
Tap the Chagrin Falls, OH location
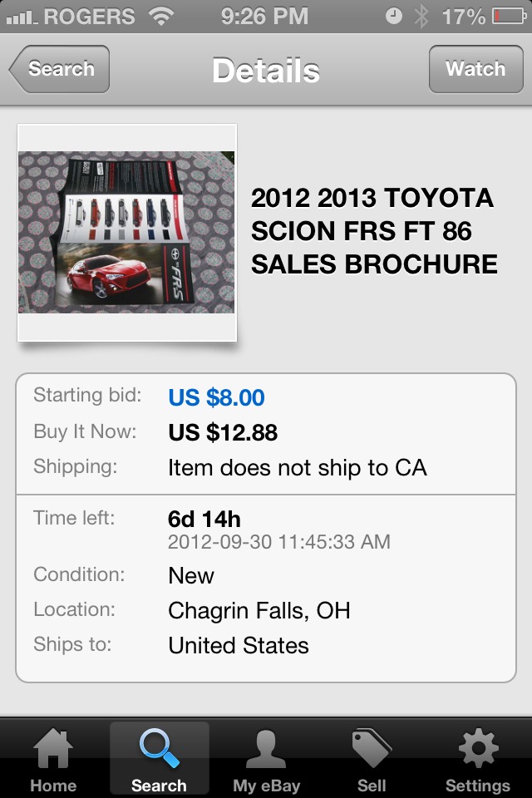pyautogui.click(x=259, y=611)
